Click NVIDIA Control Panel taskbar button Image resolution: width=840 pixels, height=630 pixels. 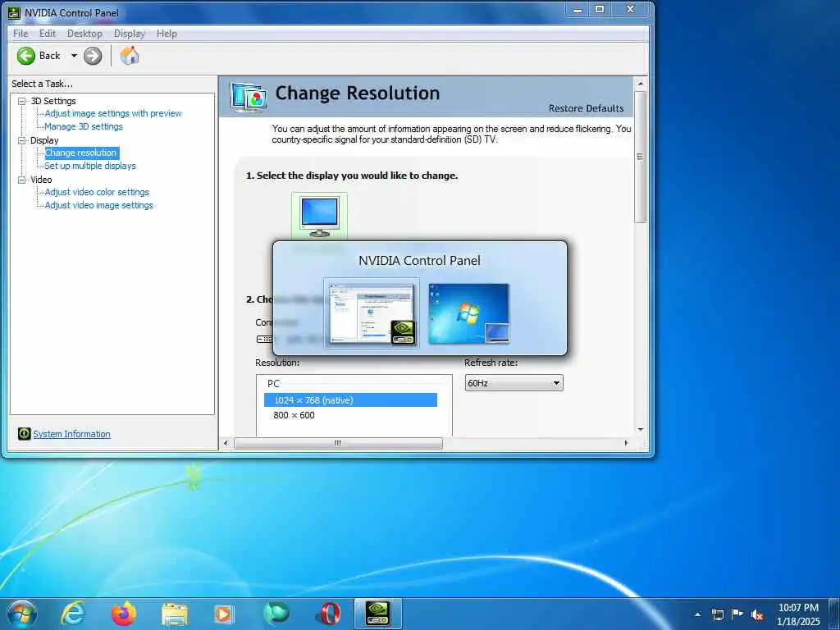[378, 614]
